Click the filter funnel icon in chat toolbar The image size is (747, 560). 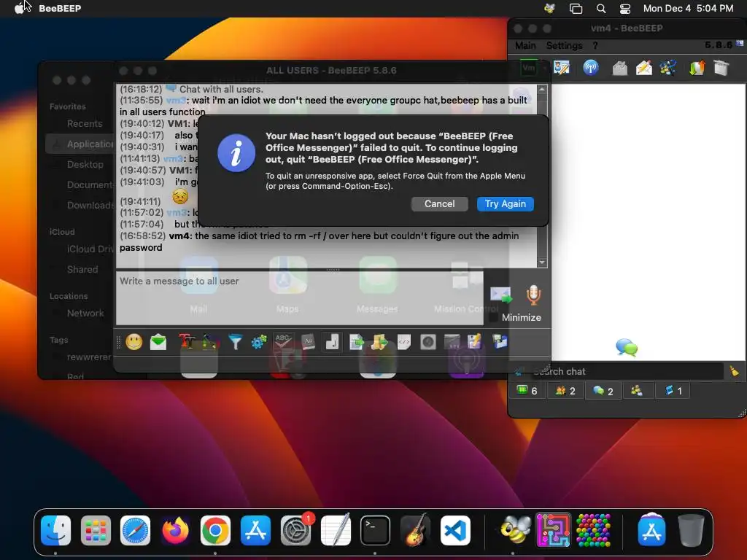pos(235,341)
